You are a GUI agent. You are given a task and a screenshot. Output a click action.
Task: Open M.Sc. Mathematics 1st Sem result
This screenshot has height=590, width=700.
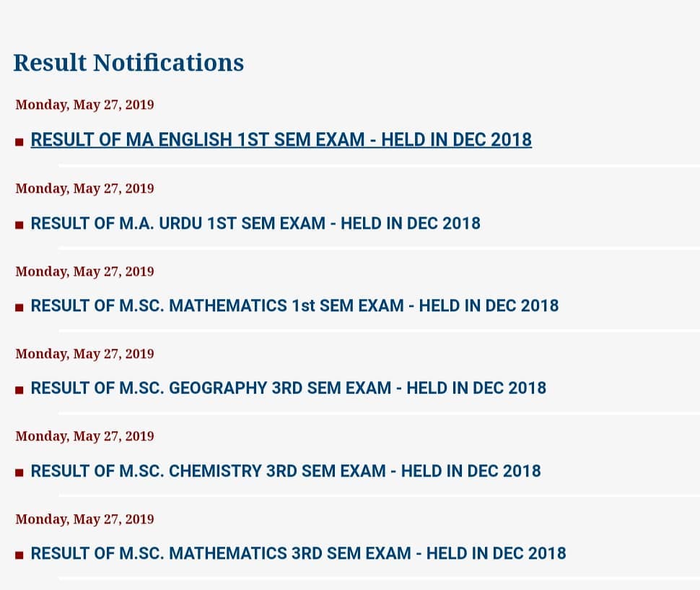click(294, 306)
